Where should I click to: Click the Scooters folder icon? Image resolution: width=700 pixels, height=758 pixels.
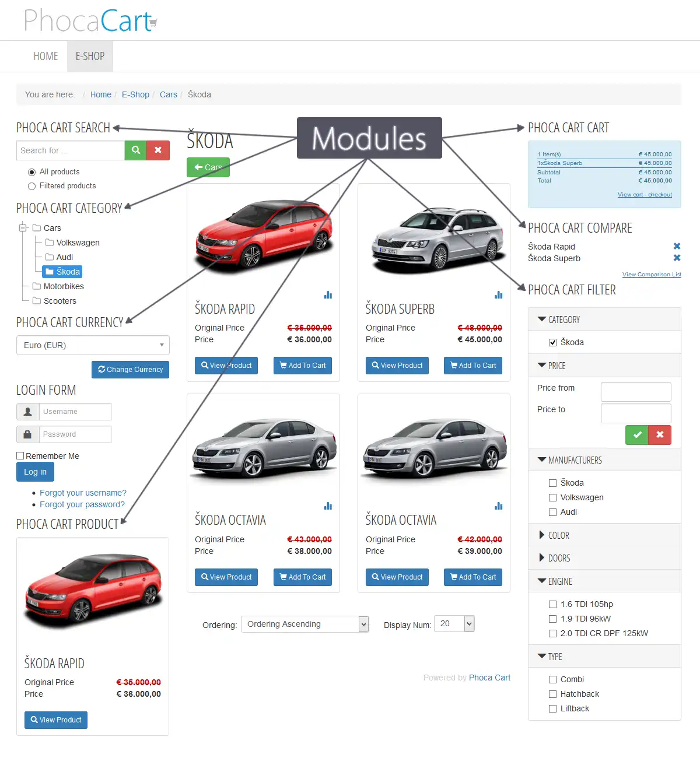pos(37,301)
